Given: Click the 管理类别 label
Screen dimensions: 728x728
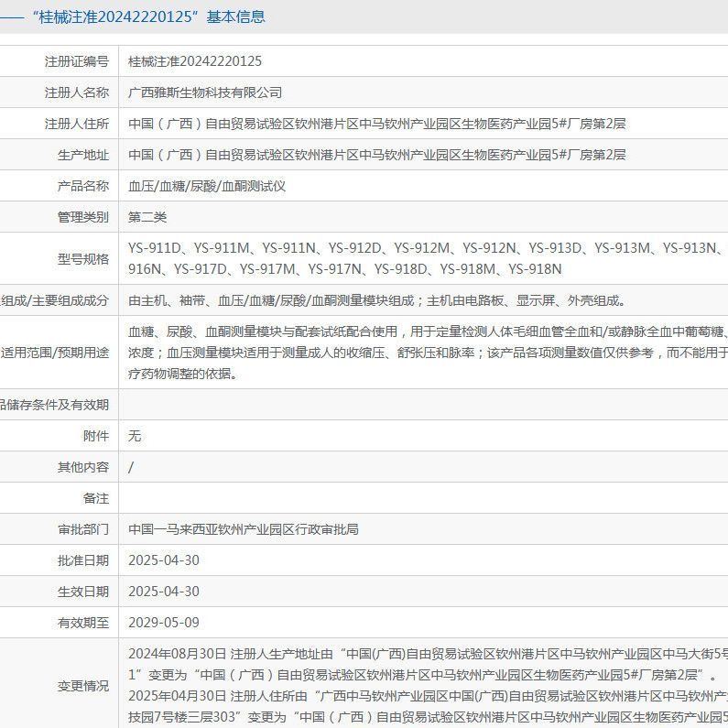Looking at the screenshot, I should coord(83,217).
